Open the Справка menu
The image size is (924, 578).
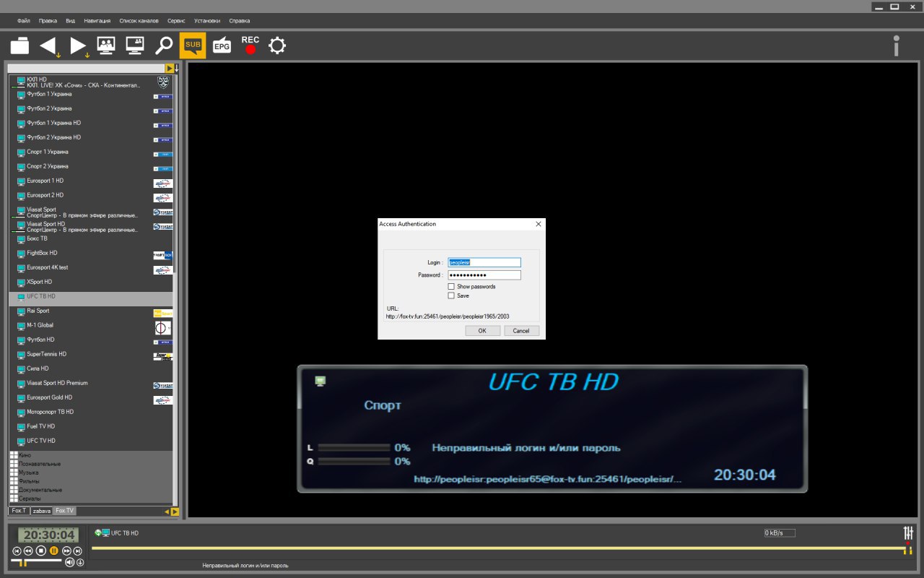[x=240, y=21]
